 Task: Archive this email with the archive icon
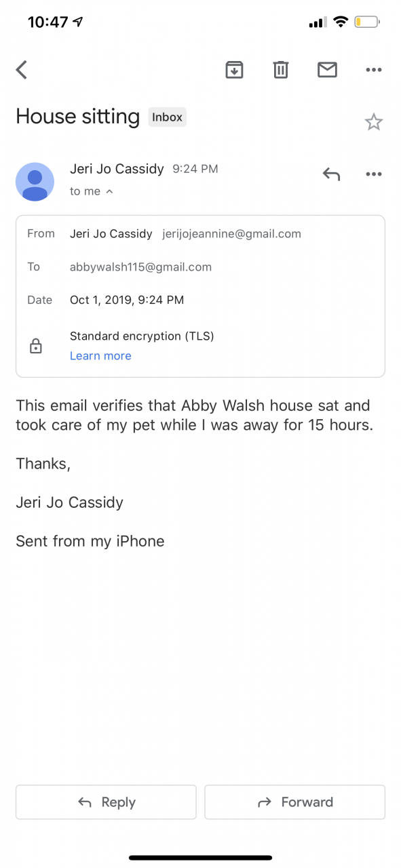pos(234,69)
